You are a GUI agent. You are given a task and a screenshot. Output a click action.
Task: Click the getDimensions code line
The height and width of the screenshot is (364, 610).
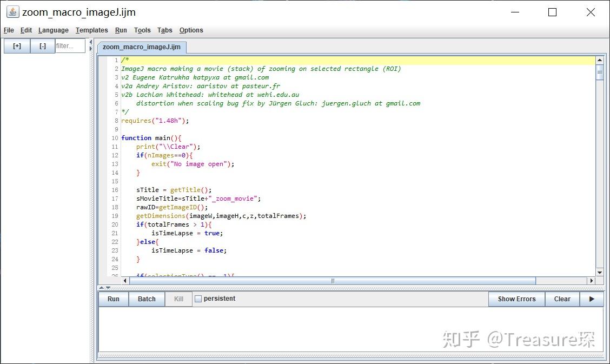(x=221, y=216)
